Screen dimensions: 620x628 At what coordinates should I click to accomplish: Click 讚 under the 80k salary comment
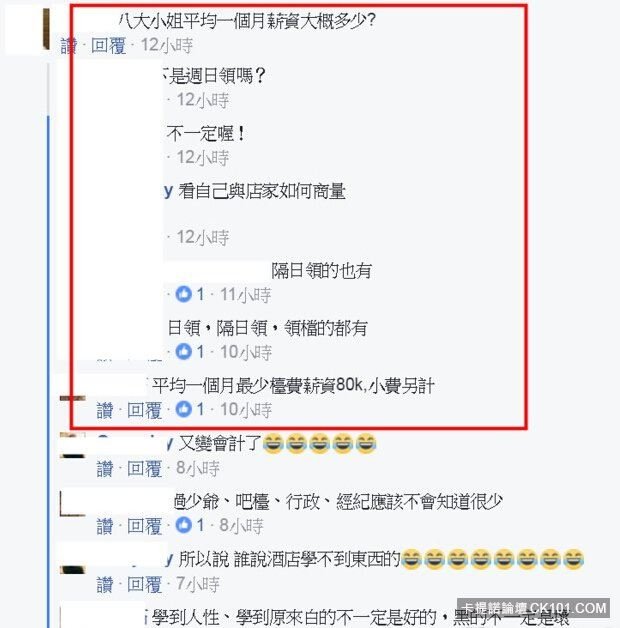click(x=105, y=410)
